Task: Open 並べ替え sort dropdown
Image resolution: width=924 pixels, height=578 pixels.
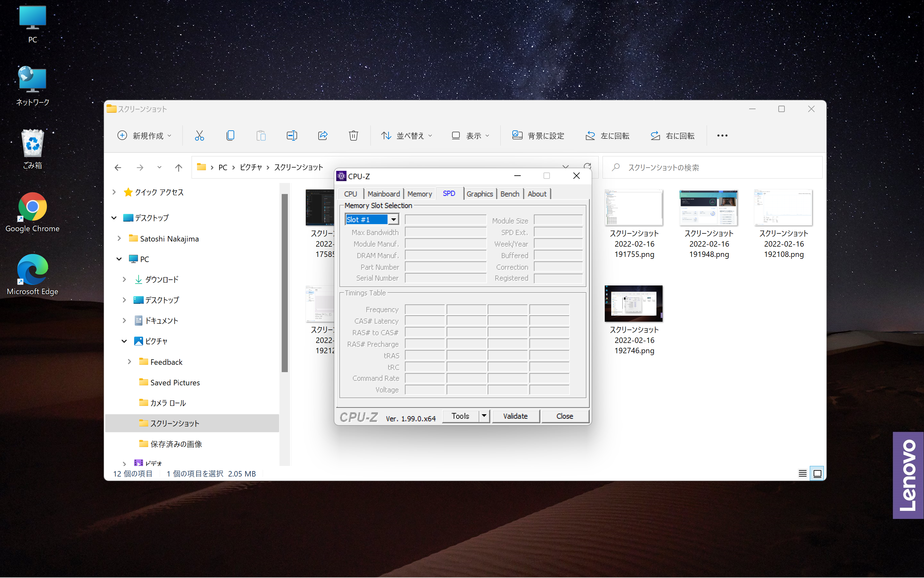Action: tap(406, 135)
